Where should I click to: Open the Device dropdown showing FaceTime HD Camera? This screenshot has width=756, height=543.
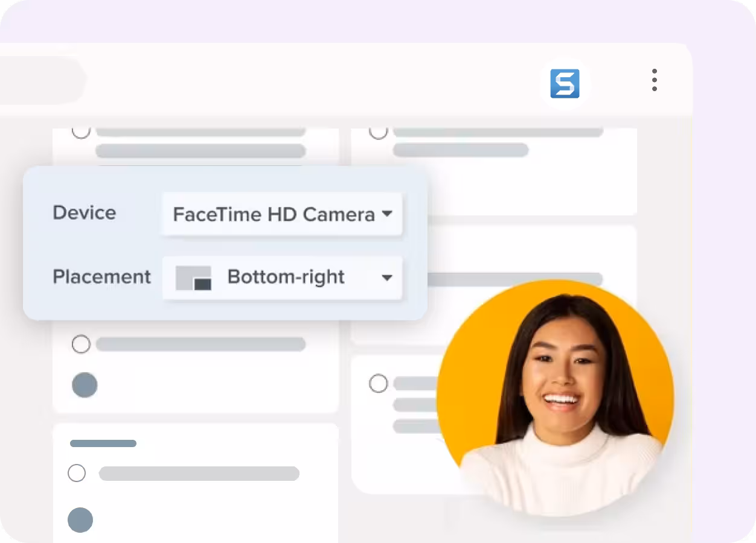click(x=282, y=214)
